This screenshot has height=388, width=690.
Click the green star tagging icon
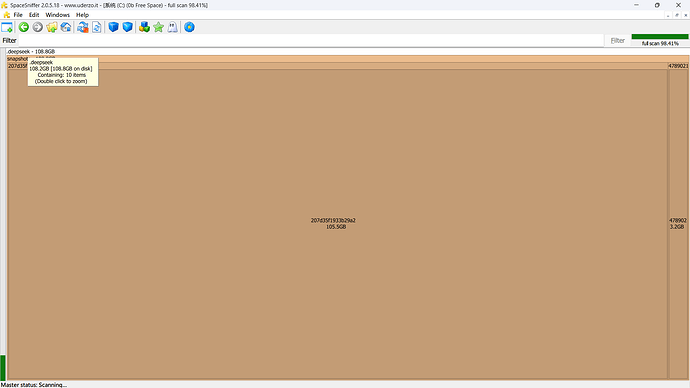[x=158, y=27]
